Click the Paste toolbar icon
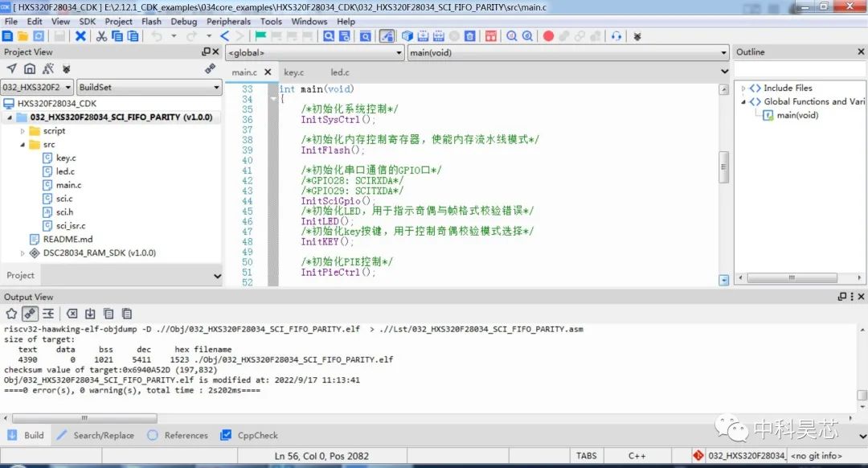 [133, 36]
